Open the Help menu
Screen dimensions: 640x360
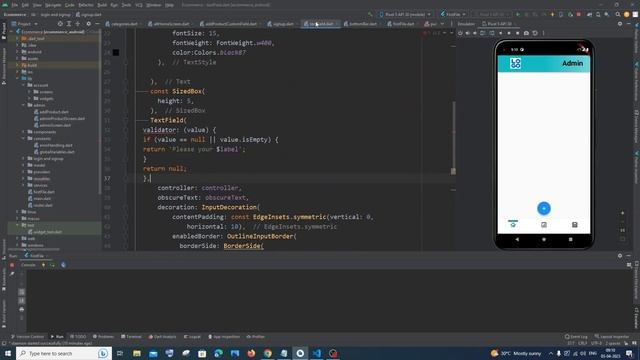(169, 5)
